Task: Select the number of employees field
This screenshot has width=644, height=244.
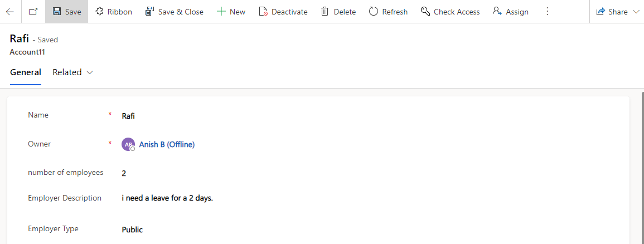Action: (370, 173)
